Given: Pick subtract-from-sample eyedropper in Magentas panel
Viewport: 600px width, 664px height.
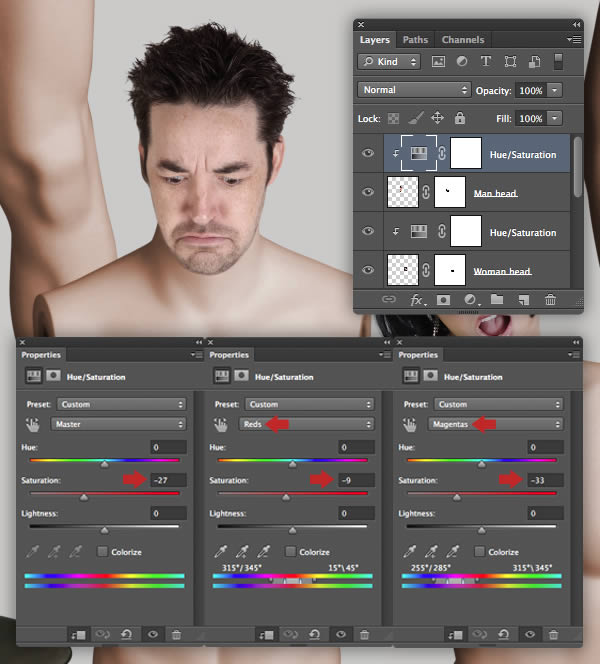Looking at the screenshot, I should pyautogui.click(x=453, y=551).
